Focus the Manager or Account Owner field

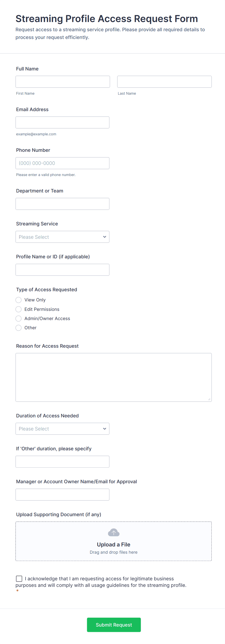(62, 495)
